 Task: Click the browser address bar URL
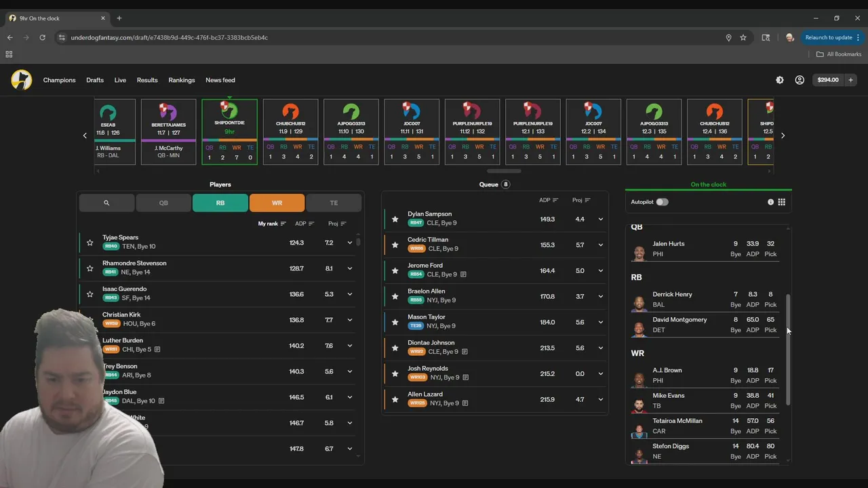[x=170, y=37]
